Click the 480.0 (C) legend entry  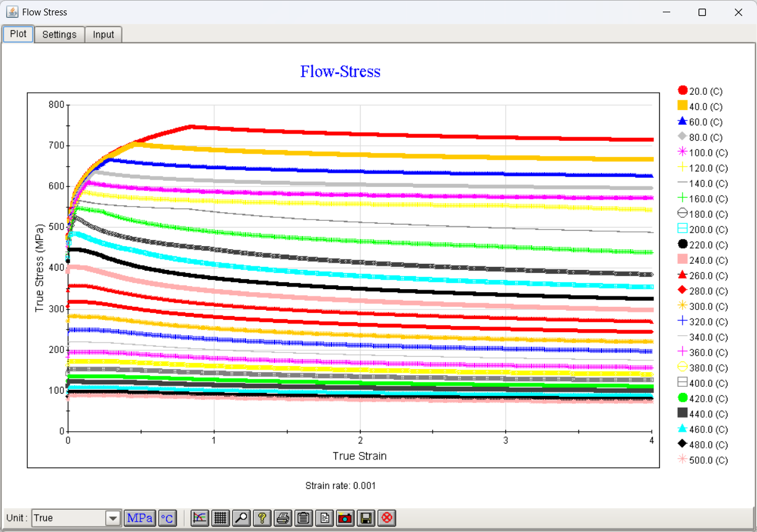(703, 445)
